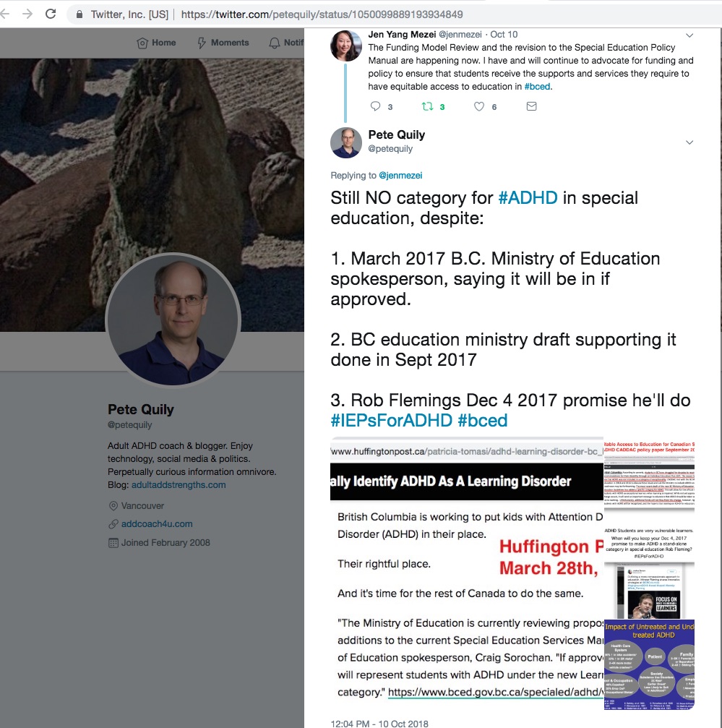Click the secure padlock icon in address bar
This screenshot has width=722, height=728.
point(79,14)
